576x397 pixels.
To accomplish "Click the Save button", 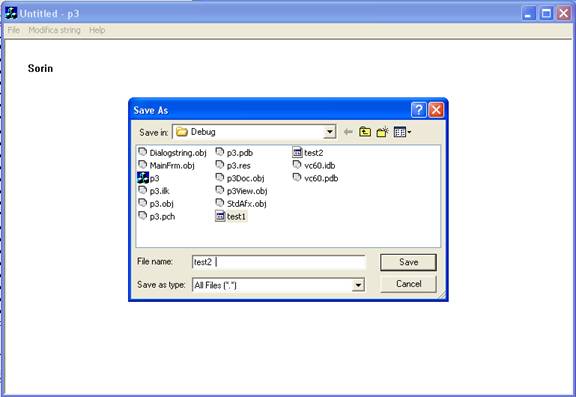I will click(x=408, y=262).
